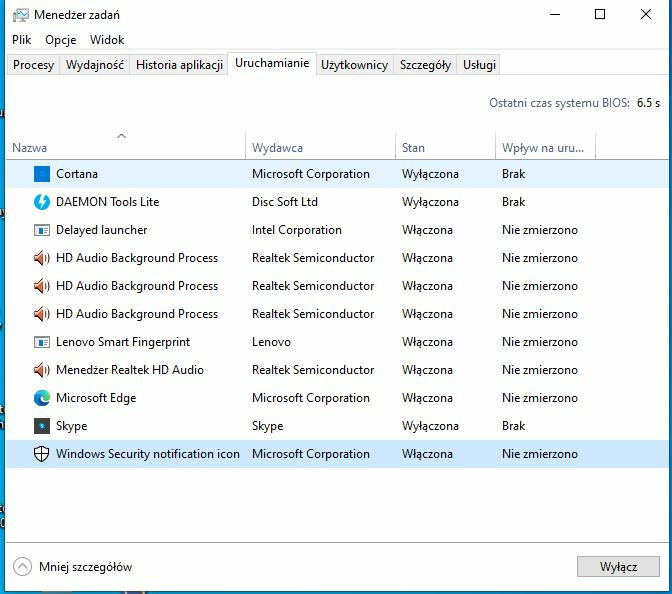Click Nie zmierzono in Lenovo Smart Fingerprint row
The width and height of the screenshot is (672, 594).
pos(540,342)
